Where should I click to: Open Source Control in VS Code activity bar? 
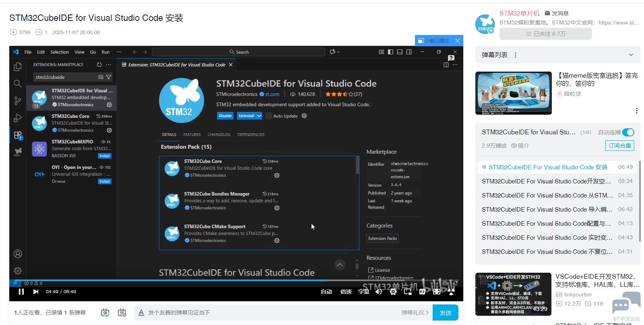(x=18, y=101)
